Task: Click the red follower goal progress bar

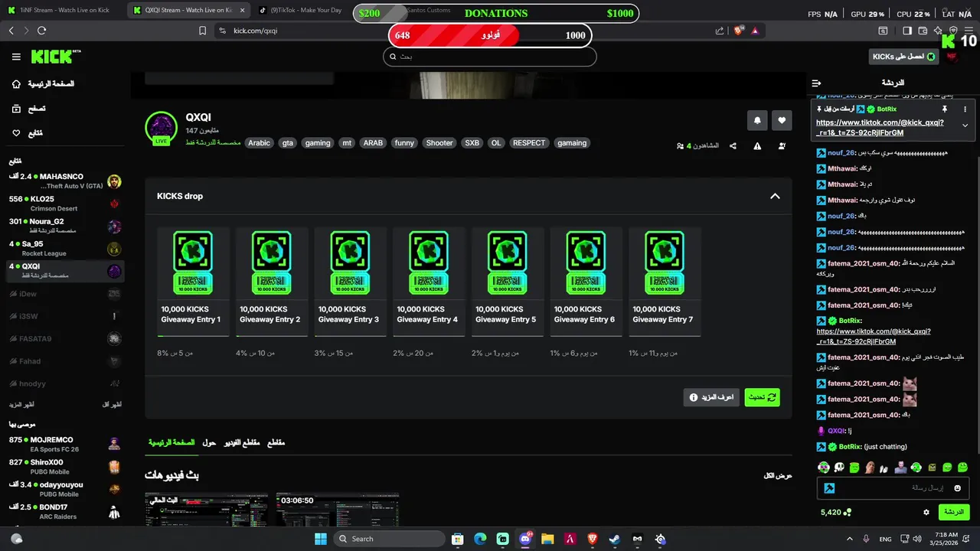Action: [490, 35]
